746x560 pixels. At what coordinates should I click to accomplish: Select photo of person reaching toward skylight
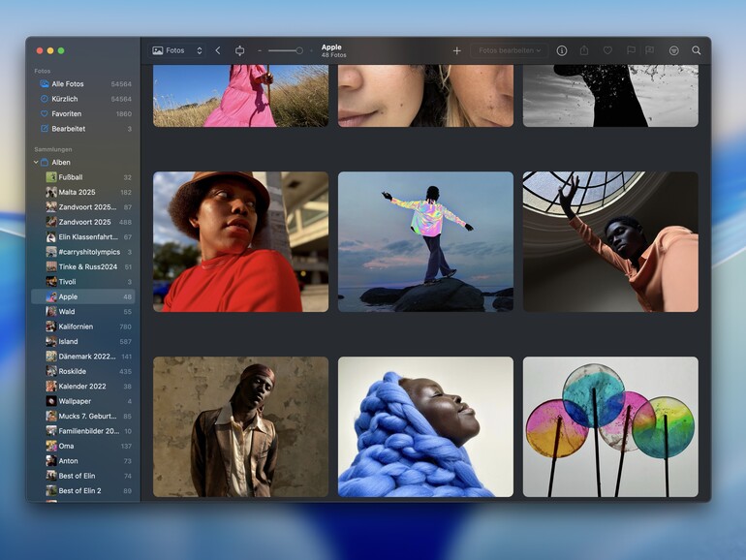click(x=610, y=241)
